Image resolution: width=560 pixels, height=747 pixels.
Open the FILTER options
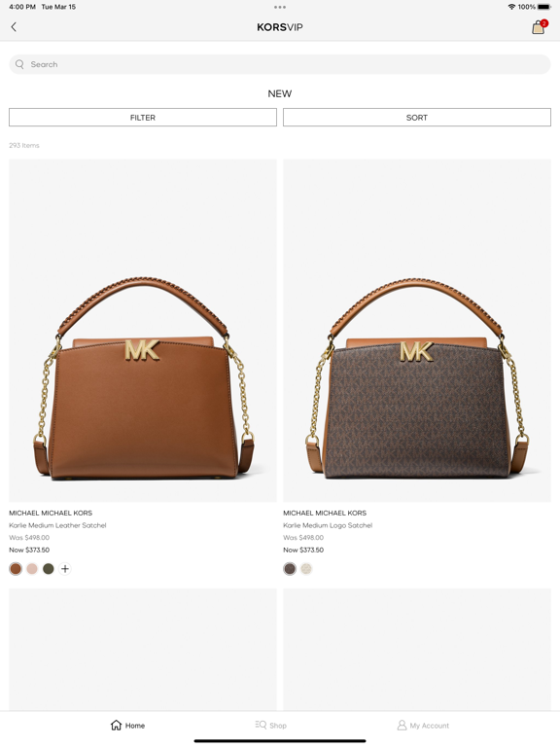click(x=143, y=117)
